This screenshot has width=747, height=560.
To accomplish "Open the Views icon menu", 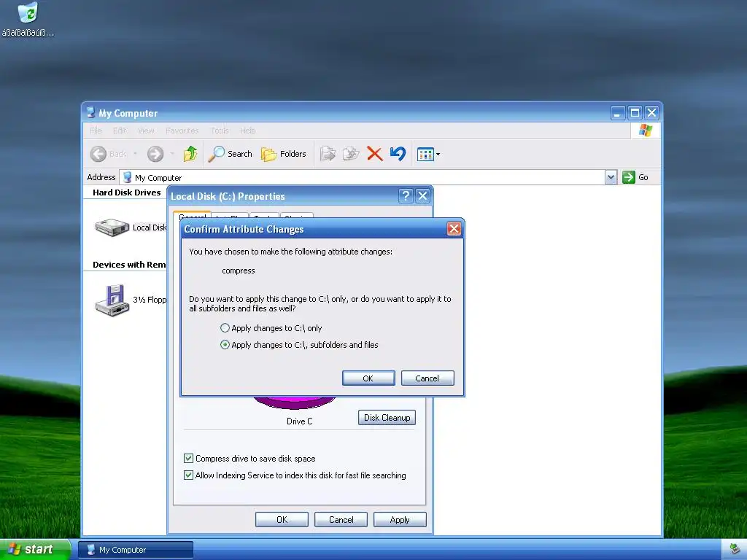I will click(x=428, y=154).
